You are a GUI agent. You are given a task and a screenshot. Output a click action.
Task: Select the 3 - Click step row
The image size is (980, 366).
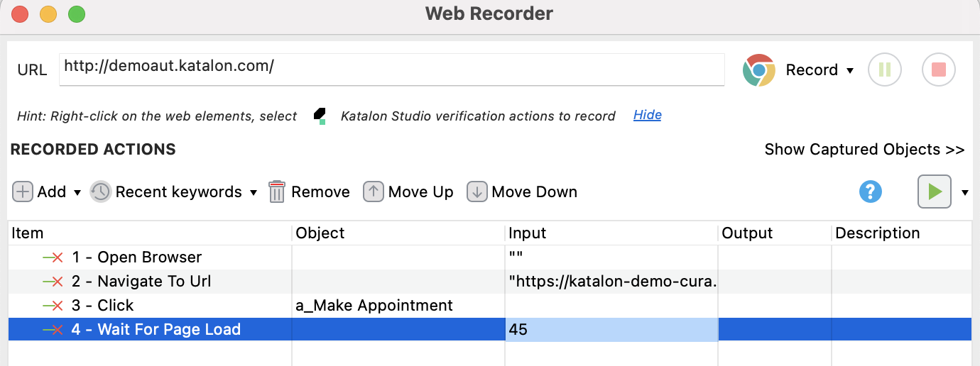click(x=103, y=306)
